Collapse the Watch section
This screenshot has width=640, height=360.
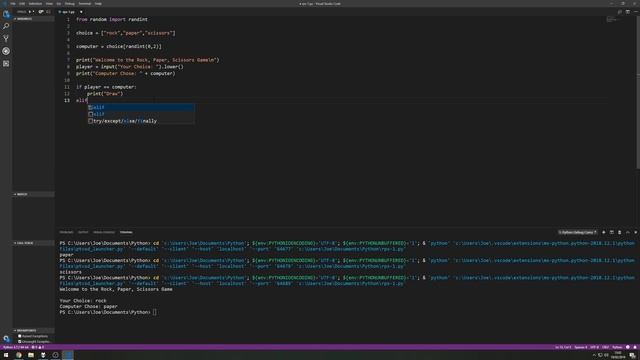tap(33, 194)
